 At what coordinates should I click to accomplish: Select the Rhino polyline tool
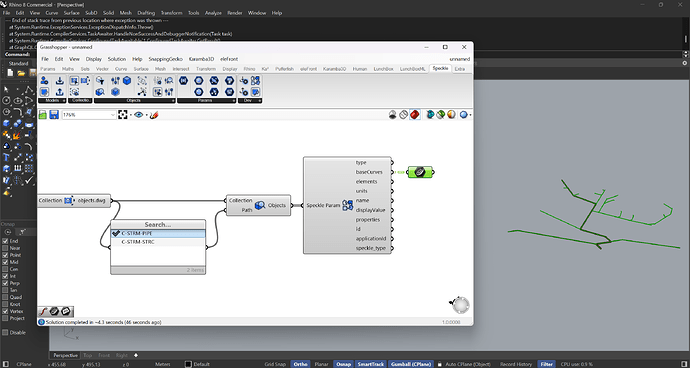coord(29,90)
